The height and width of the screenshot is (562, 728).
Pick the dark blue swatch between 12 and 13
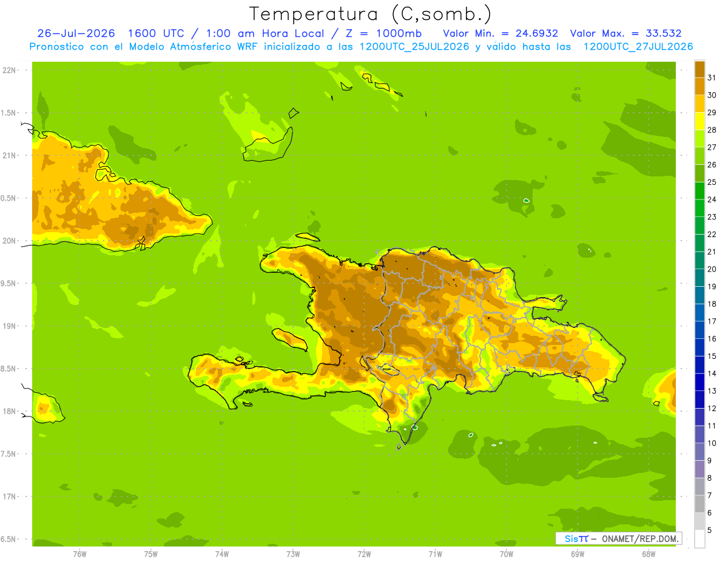coord(699,400)
